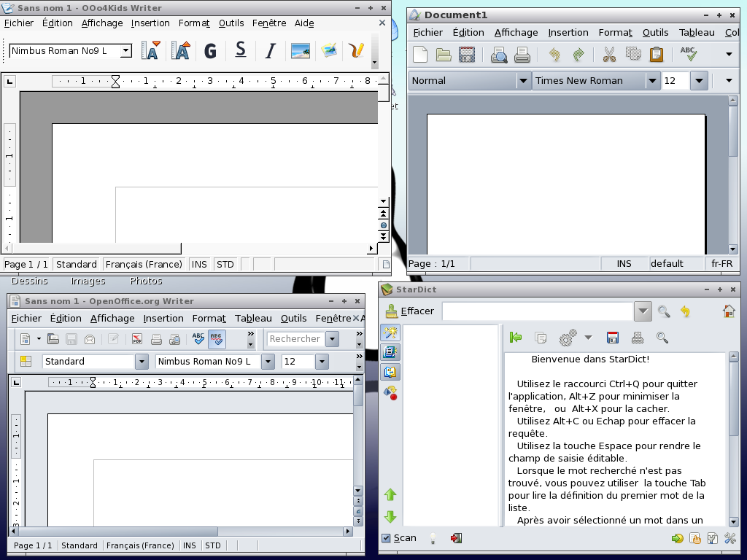Image resolution: width=747 pixels, height=560 pixels.
Task: Click the drawing pencil icon in OOo4Kids toolbar
Action: pyautogui.click(x=356, y=50)
